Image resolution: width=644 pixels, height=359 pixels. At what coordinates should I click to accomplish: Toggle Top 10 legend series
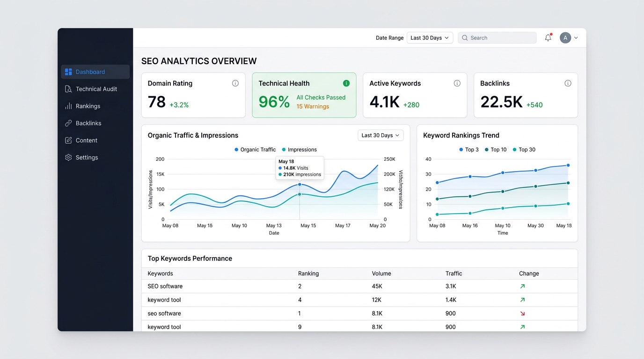496,150
